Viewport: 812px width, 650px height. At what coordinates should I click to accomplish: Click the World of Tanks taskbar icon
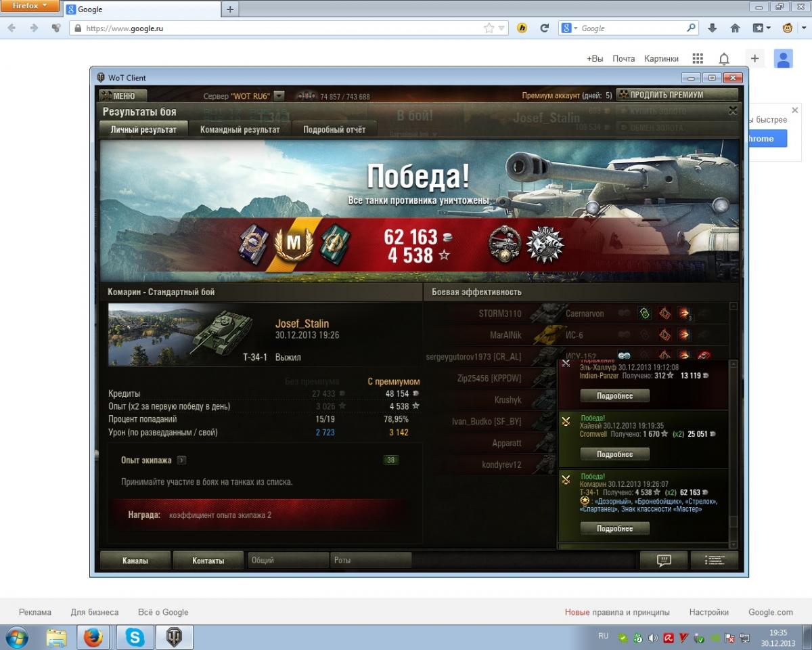[x=175, y=637]
